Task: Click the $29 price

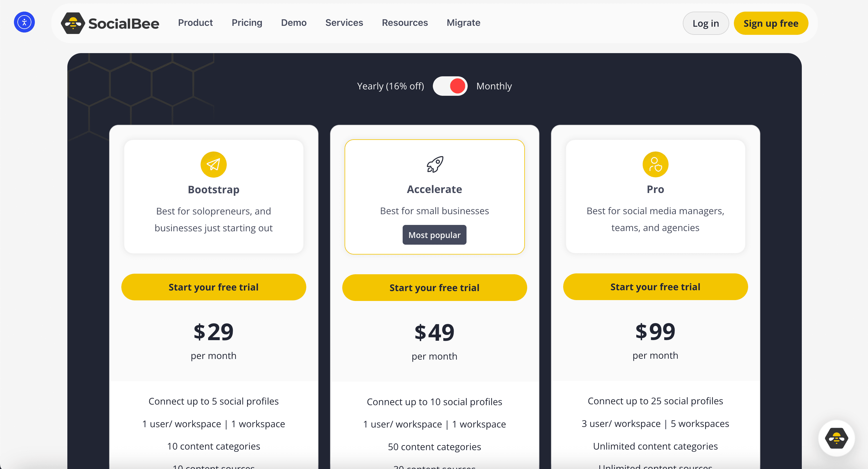Action: [214, 331]
